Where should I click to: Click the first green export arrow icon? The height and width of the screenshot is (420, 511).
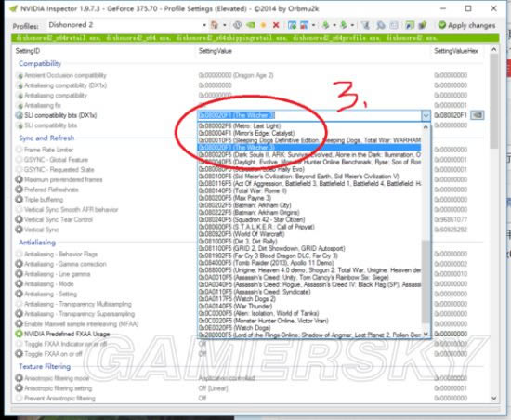click(x=325, y=25)
